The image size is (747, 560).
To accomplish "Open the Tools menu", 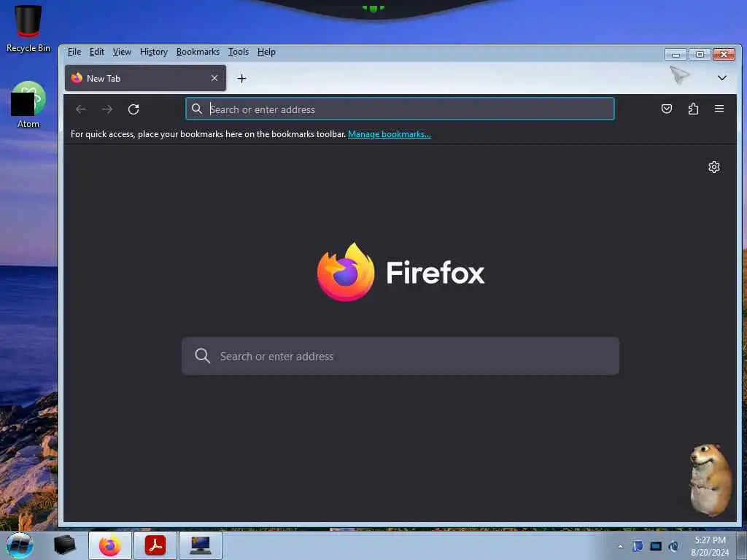I will point(239,52).
